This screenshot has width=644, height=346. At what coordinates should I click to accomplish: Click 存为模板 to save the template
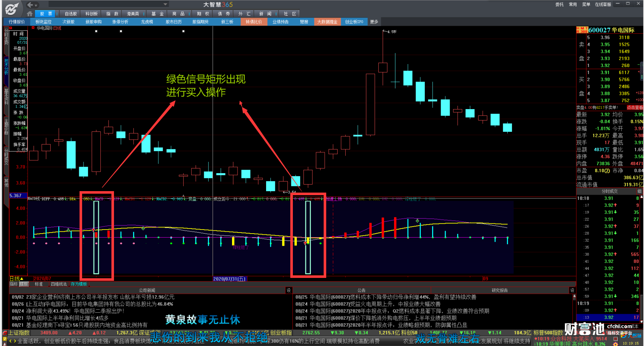[79, 284]
